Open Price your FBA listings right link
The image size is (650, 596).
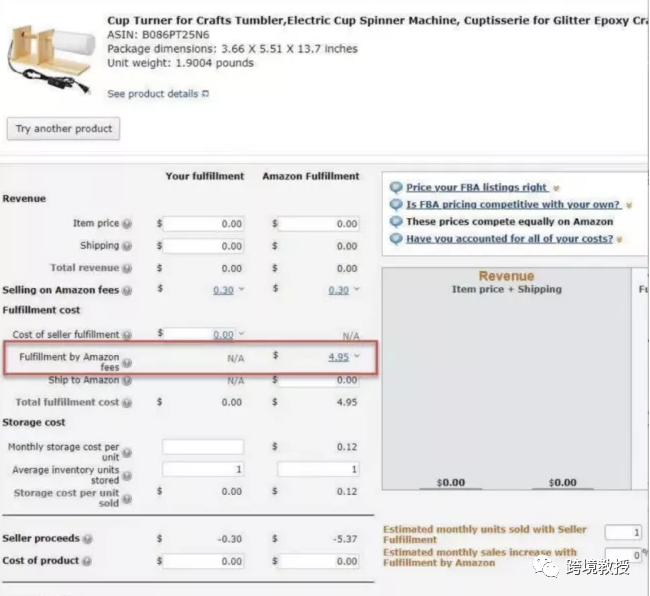[477, 187]
